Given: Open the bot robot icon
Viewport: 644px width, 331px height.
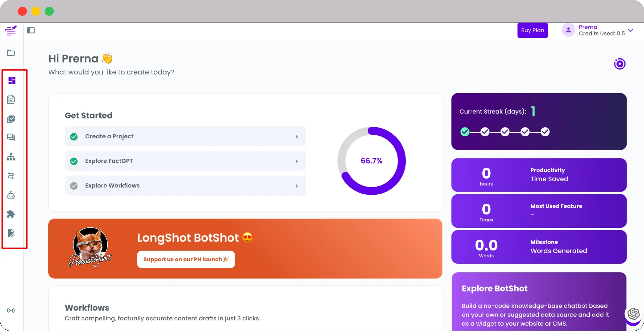Looking at the screenshot, I should point(11,195).
